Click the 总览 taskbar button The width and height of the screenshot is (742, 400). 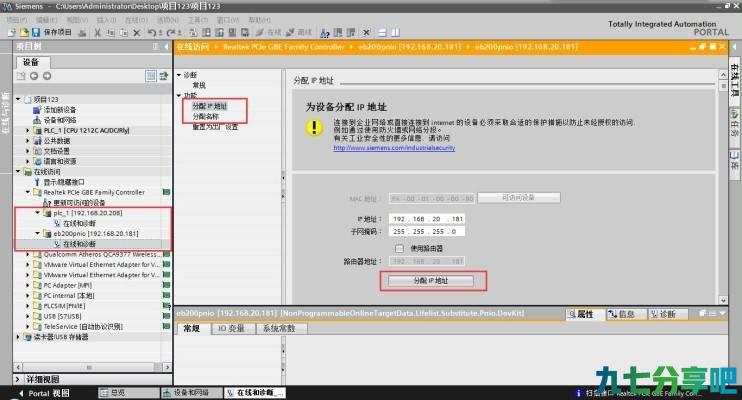coord(128,393)
